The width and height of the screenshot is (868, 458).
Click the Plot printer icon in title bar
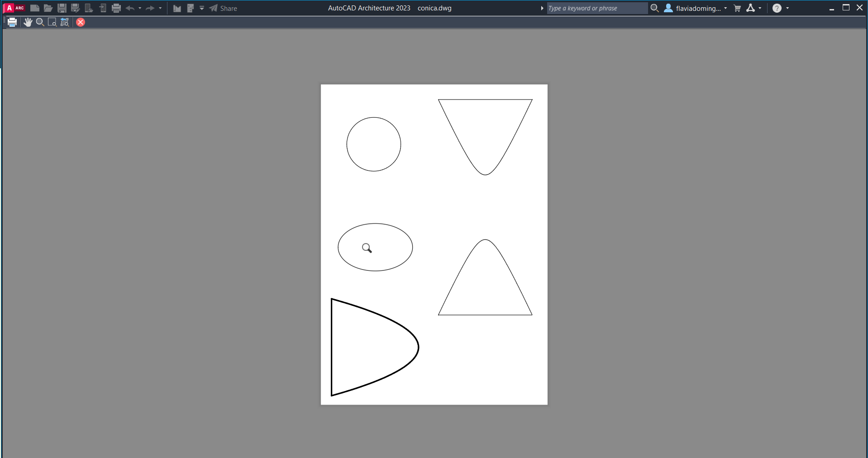[x=116, y=8]
